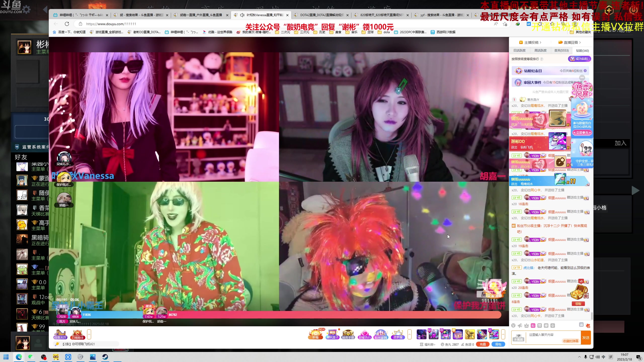Click the pink 粉 fan badge icon

(533, 326)
